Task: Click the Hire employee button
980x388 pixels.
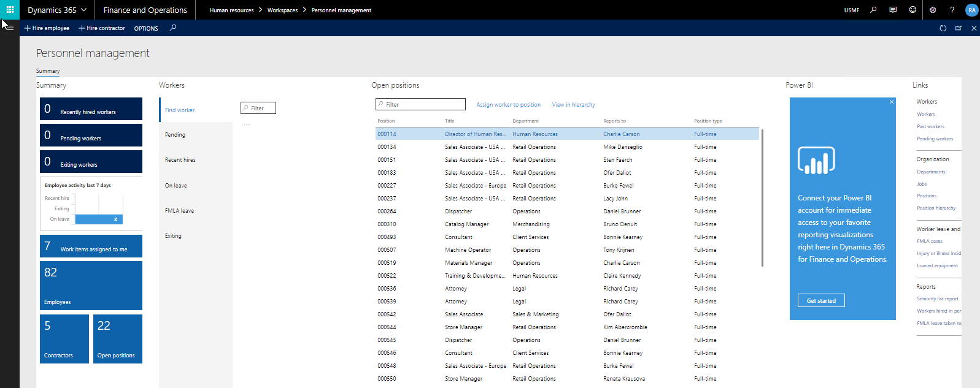Action: pyautogui.click(x=47, y=28)
